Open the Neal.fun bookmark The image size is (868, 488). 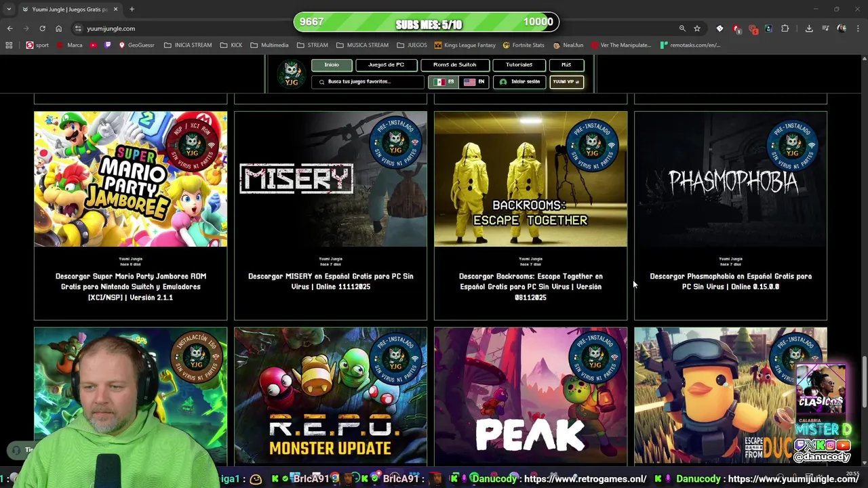point(568,45)
